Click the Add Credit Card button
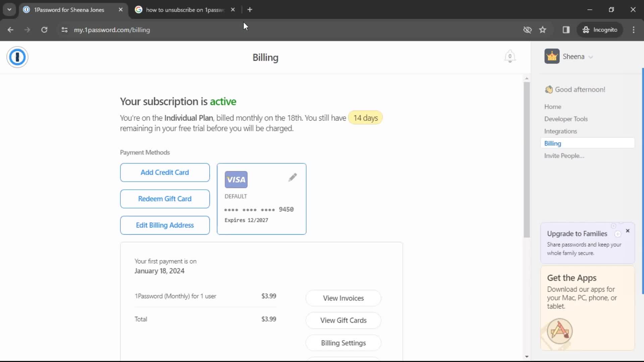 165,172
